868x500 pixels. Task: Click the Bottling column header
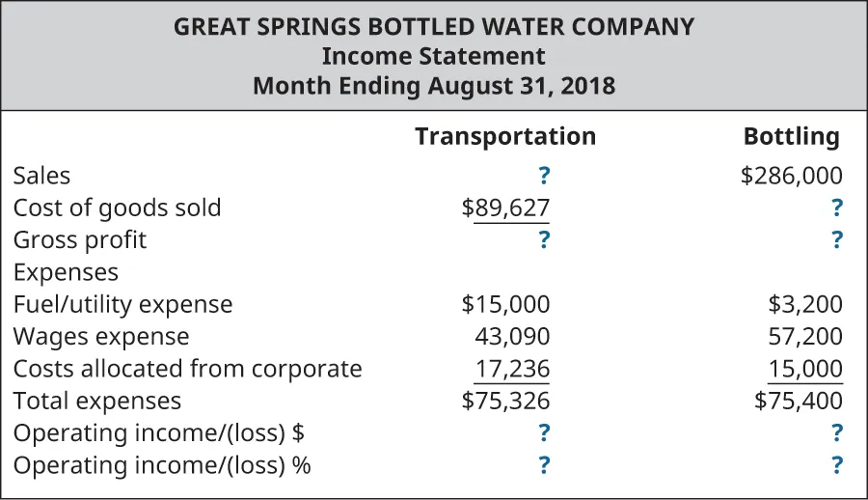point(791,137)
